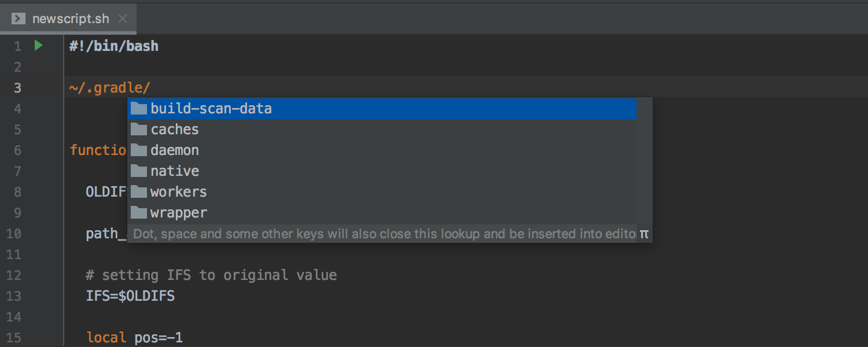Click the folder icon next to native
The height and width of the screenshot is (347, 868).
pyautogui.click(x=139, y=171)
